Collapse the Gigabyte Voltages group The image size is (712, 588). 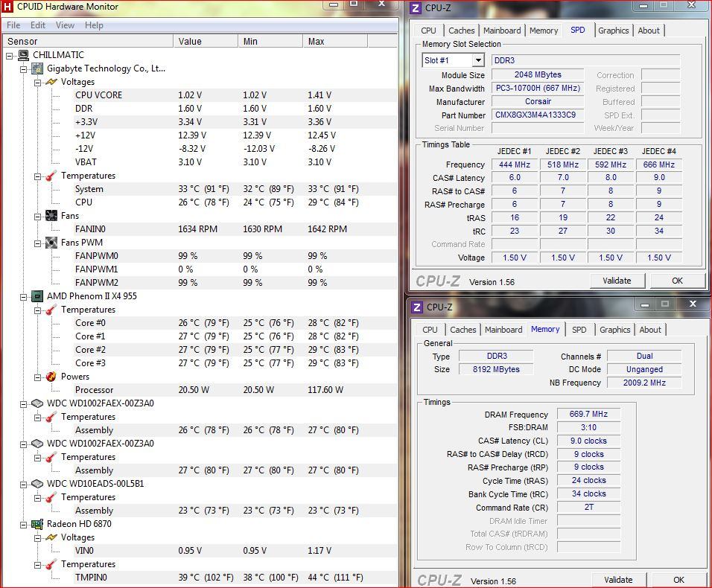[38, 83]
